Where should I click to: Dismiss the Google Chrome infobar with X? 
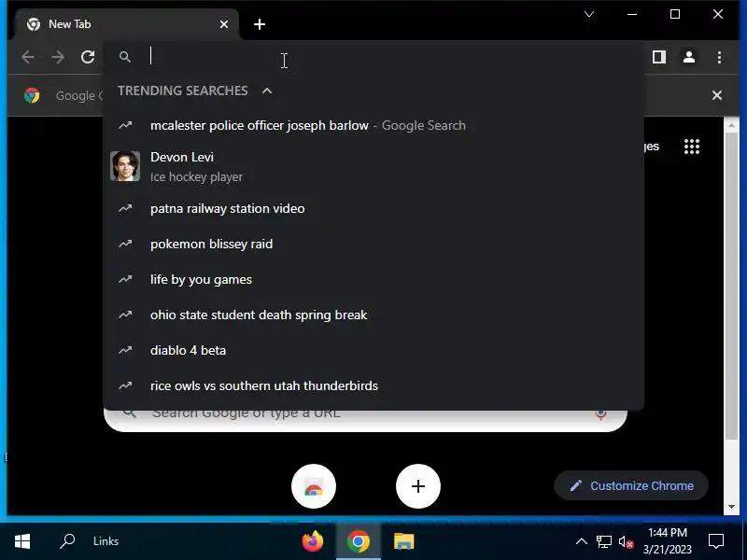tap(717, 95)
